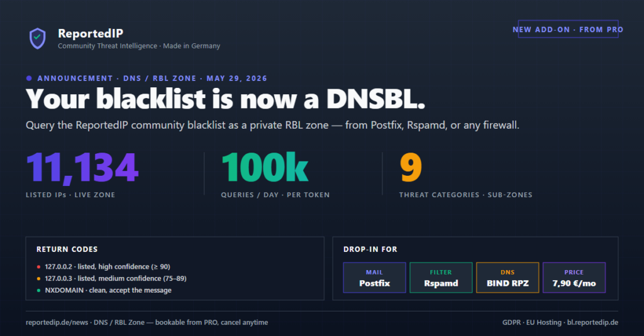644x336 pixels.
Task: Open the bl.reportedip.de footer link
Action: pos(592,322)
